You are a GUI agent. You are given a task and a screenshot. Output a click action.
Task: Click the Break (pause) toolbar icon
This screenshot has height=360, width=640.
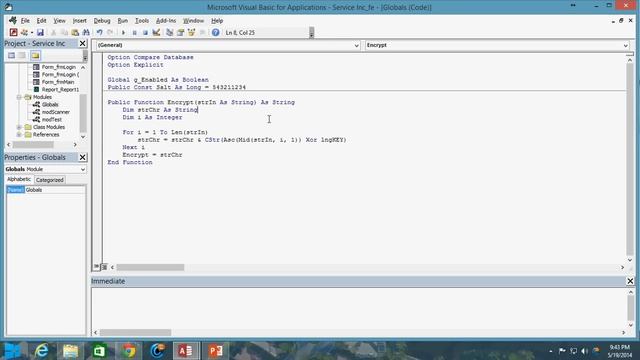click(134, 32)
